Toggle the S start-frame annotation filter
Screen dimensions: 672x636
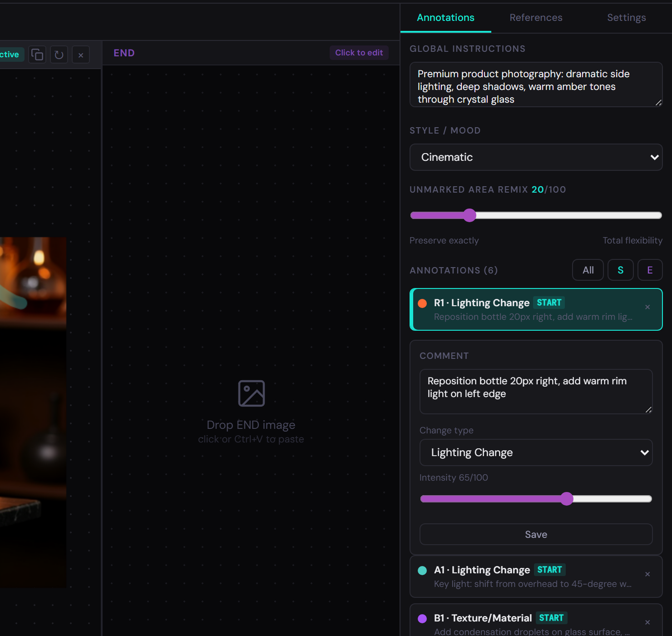pos(620,270)
